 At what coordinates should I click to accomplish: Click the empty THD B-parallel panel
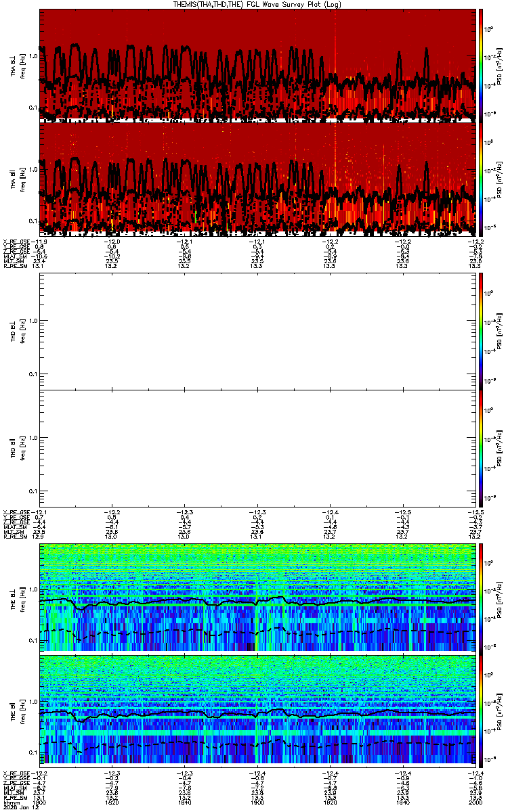(257, 447)
